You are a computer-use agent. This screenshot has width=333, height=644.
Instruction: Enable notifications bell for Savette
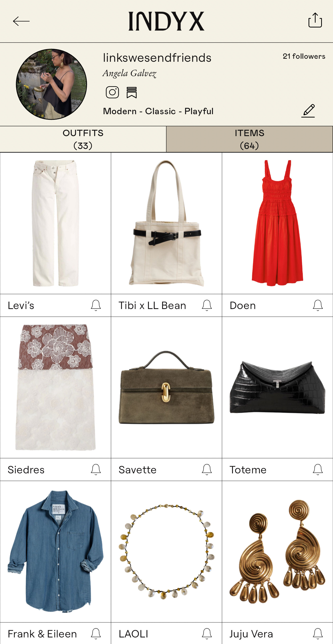tap(207, 470)
